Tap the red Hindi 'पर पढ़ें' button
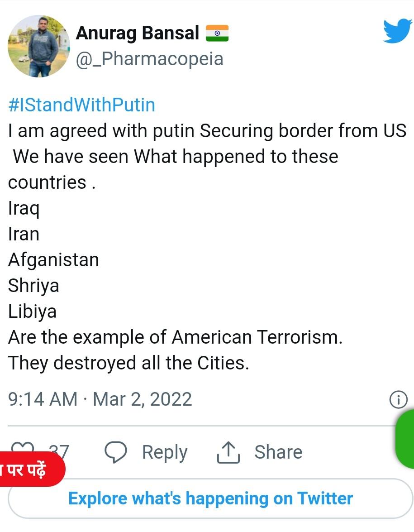Viewport: 414px width, 532px height. point(27,469)
